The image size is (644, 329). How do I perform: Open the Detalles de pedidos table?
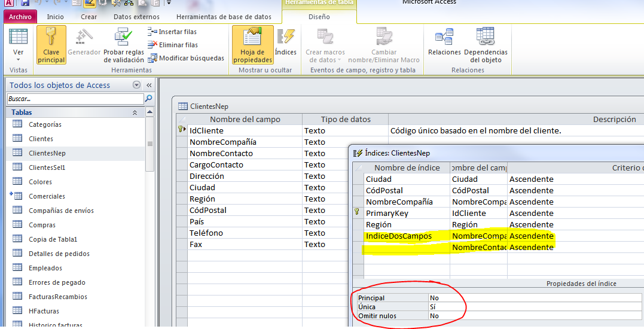[x=59, y=254]
